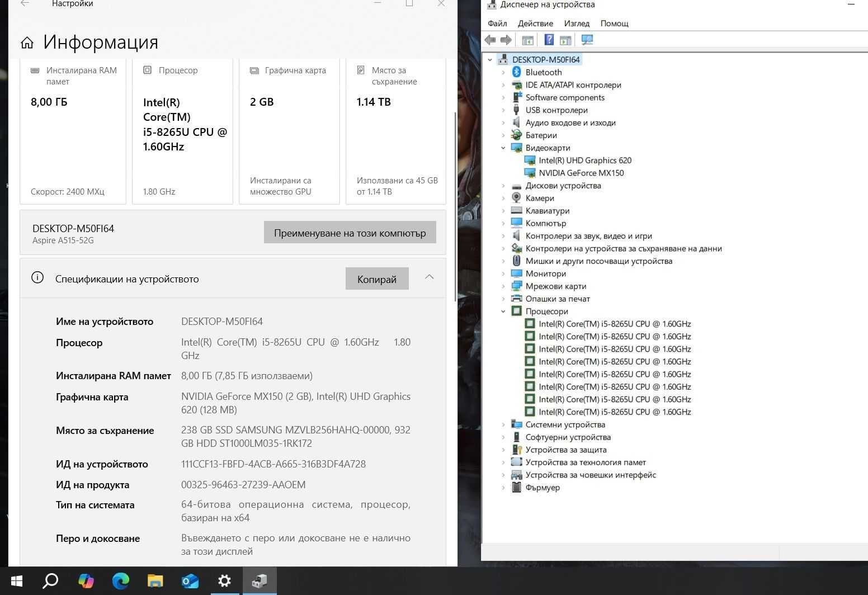Click the Камери webcam icon
The width and height of the screenshot is (868, 595).
click(517, 198)
